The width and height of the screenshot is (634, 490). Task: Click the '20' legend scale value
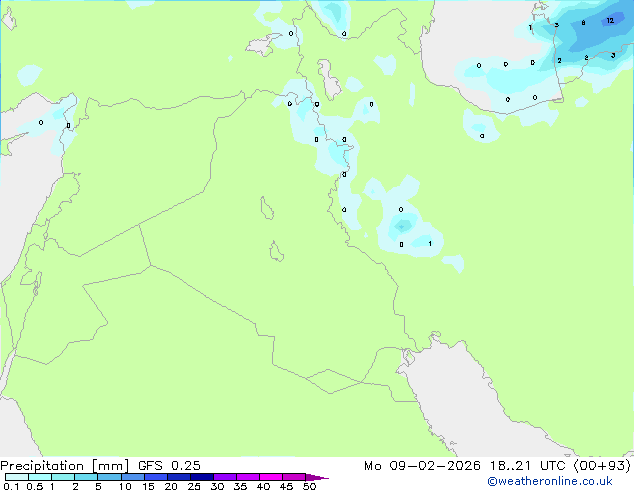[x=171, y=486]
